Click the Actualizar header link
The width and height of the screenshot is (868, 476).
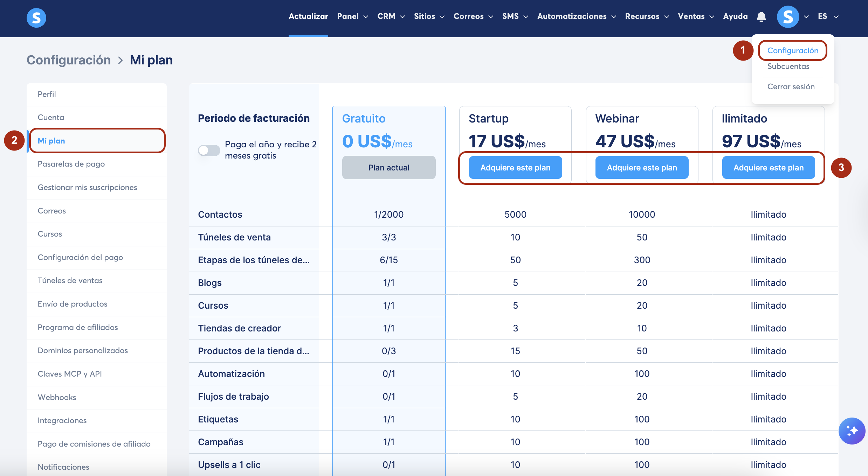[x=308, y=16]
